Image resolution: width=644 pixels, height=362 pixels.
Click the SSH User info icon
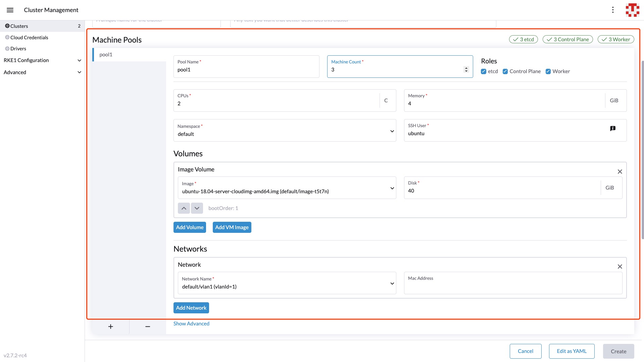[x=613, y=128]
